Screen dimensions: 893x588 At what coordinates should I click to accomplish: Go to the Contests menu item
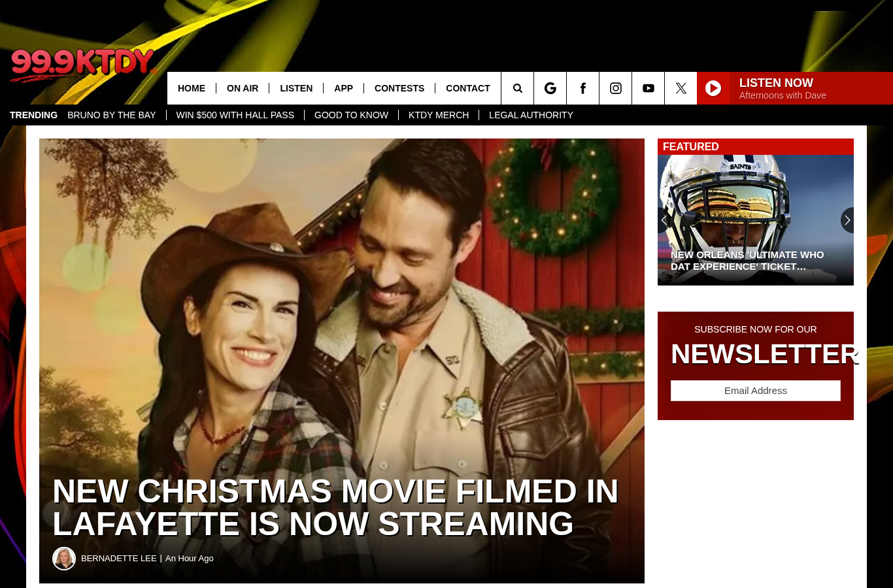pos(399,88)
